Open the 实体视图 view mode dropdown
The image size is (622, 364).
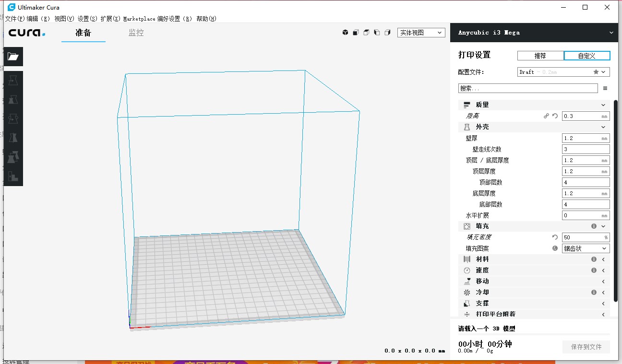tap(421, 33)
